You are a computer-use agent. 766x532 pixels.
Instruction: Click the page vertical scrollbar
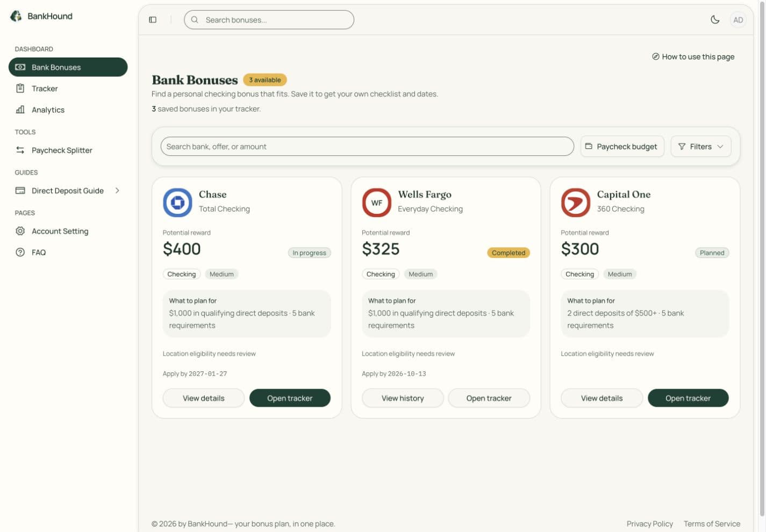(x=761, y=258)
